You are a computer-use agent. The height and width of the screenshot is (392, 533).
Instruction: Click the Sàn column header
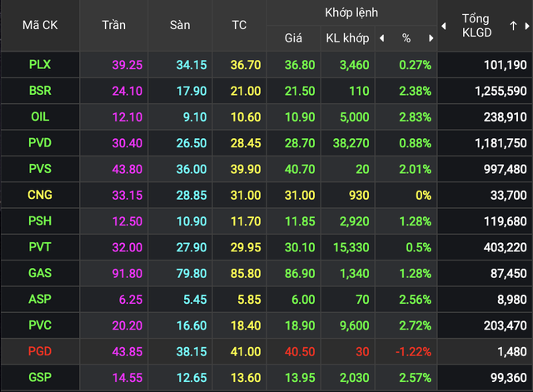tap(179, 25)
